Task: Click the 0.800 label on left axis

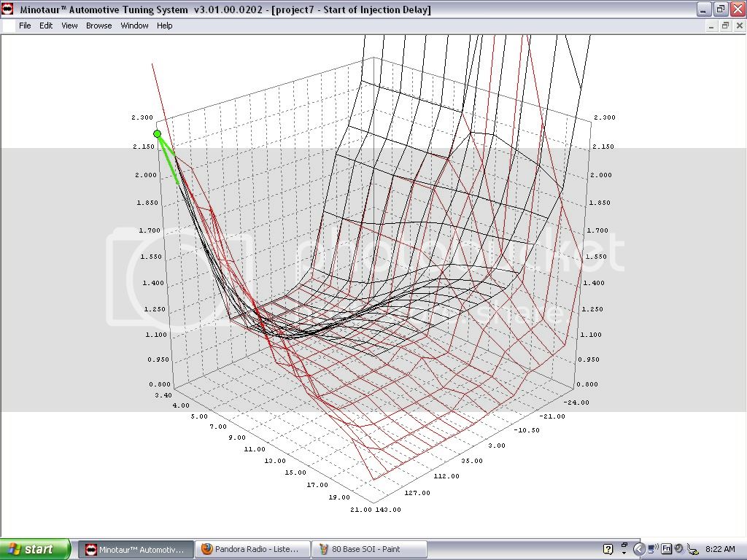Action: click(x=160, y=384)
